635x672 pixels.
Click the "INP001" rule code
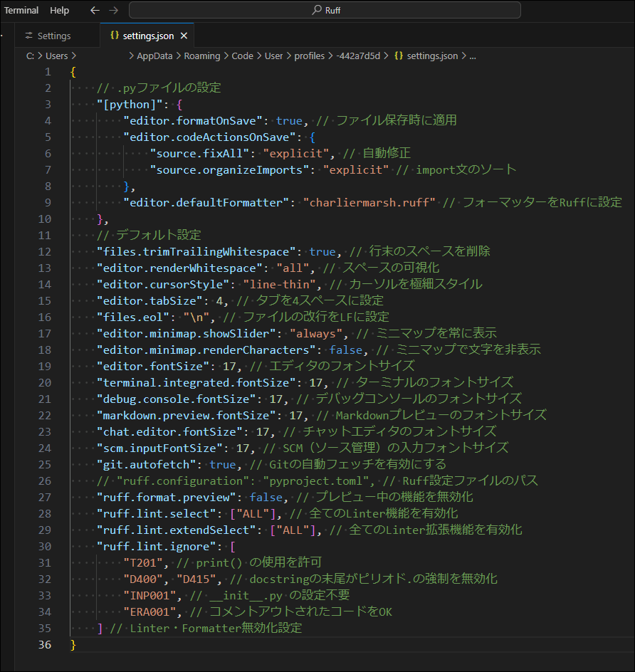coord(149,596)
